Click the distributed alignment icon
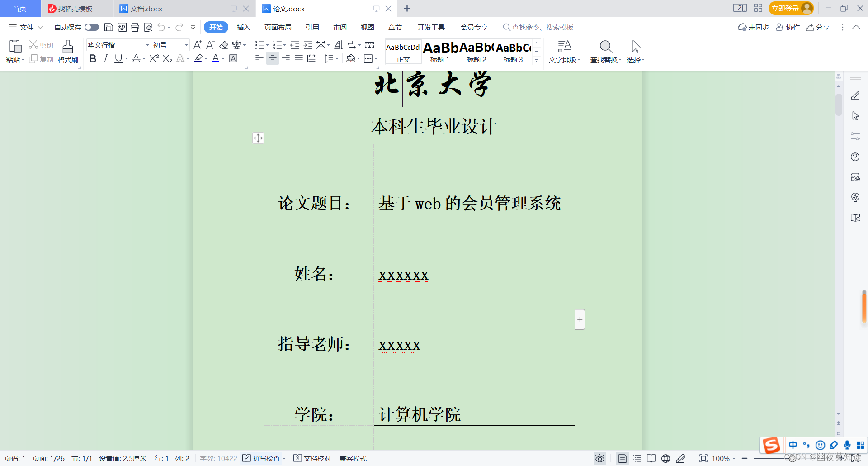 pyautogui.click(x=312, y=58)
